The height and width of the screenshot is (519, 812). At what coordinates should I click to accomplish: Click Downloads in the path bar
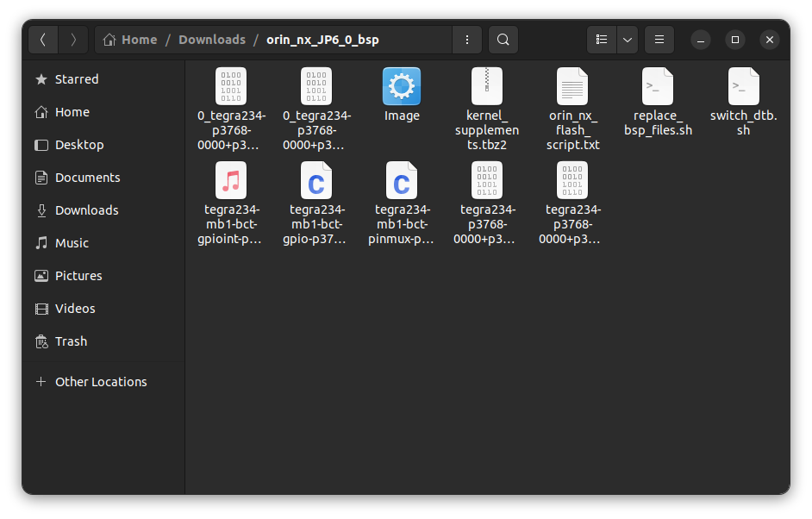coord(212,40)
